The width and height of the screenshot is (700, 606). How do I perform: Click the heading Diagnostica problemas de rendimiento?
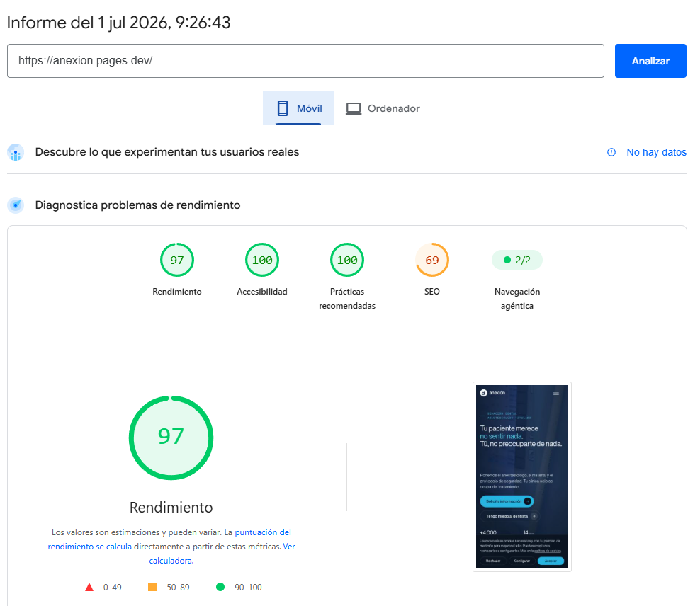tap(137, 205)
